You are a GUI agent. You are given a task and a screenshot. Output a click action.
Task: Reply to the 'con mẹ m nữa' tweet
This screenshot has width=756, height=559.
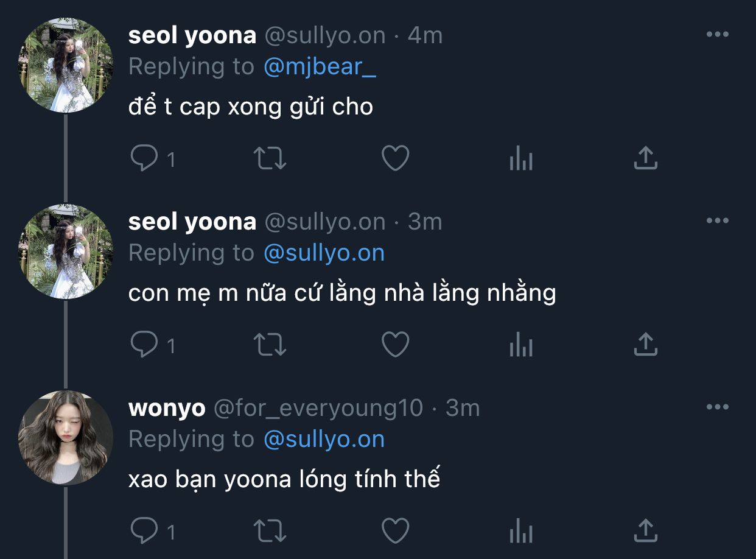(144, 345)
